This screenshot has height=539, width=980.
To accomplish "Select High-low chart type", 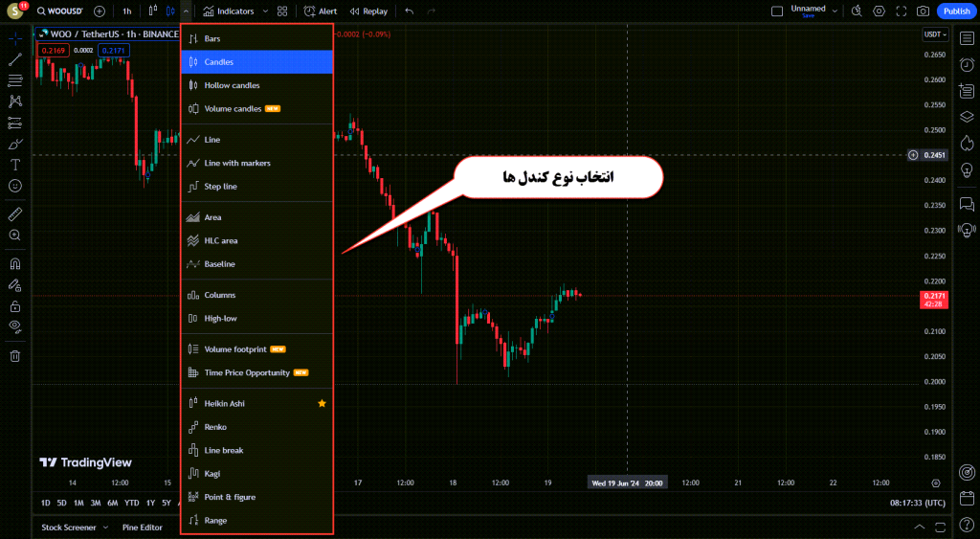I will [x=256, y=318].
